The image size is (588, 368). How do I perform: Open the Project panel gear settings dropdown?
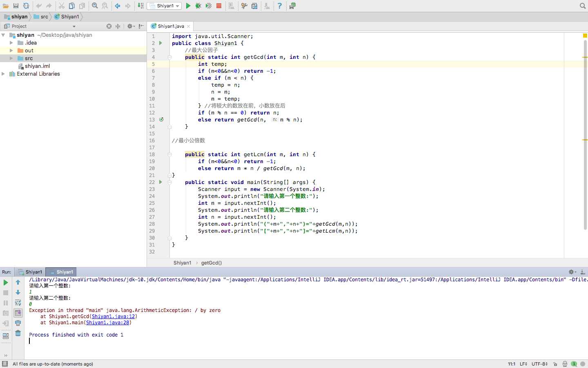pos(131,26)
